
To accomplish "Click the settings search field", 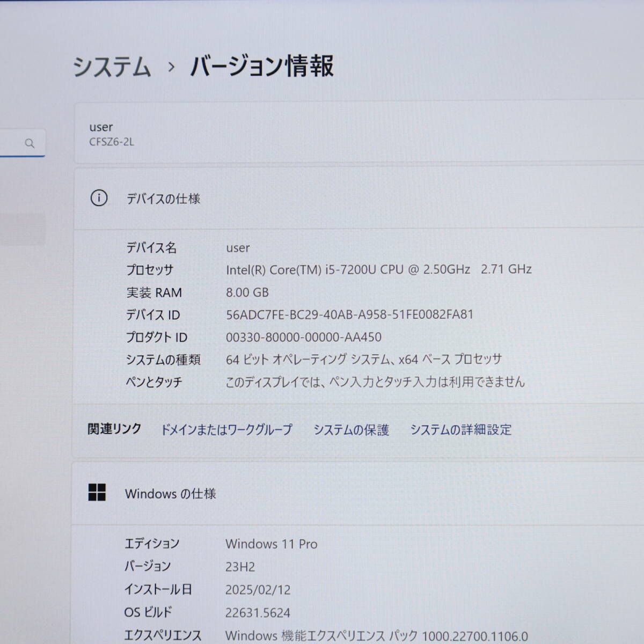I will click(22, 143).
